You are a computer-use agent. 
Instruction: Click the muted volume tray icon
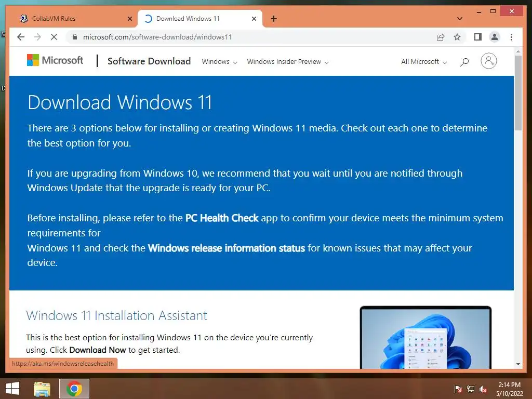[483, 389]
